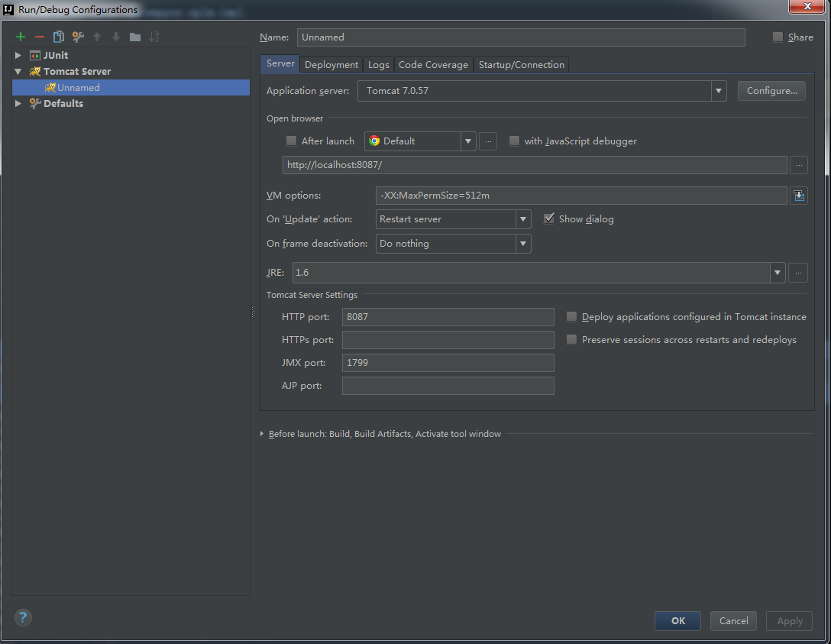The width and height of the screenshot is (831, 644).
Task: Collapse the Tomcat Server tree node
Action: [x=18, y=71]
